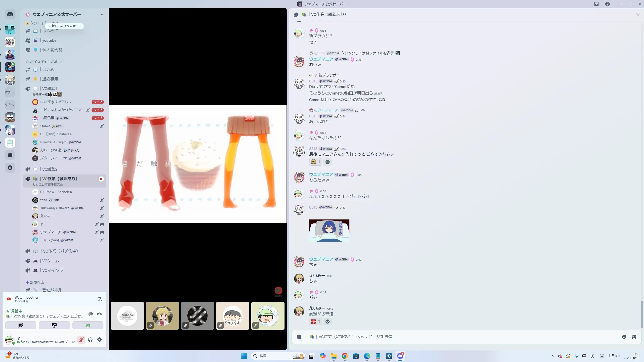The height and width of the screenshot is (362, 644).
Task: Click the help question mark icon
Action: tap(608, 4)
